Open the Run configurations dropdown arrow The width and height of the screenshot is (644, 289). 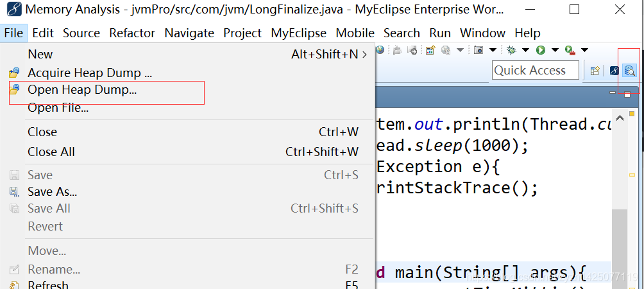[x=555, y=50]
